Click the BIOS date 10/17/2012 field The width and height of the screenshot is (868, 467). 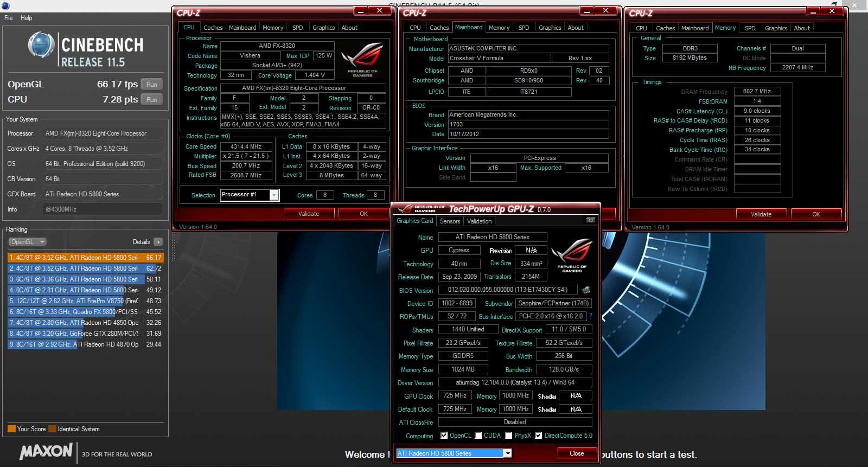coord(528,134)
